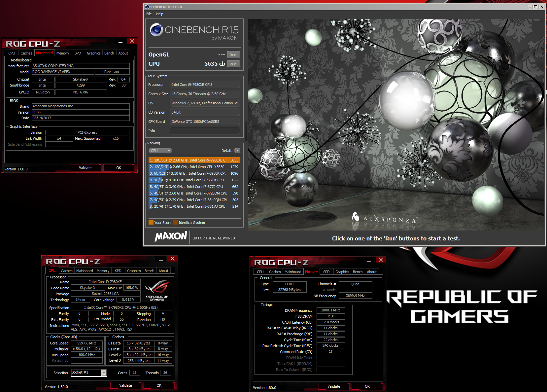Minimize the CPU-Z Mainboard window

120,42
